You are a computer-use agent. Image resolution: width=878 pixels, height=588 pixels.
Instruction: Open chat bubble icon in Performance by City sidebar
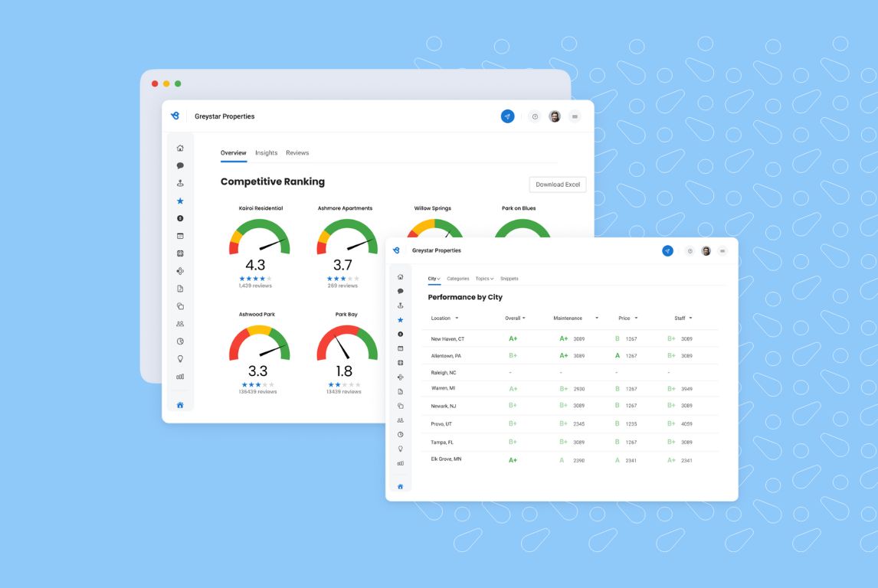coord(401,292)
